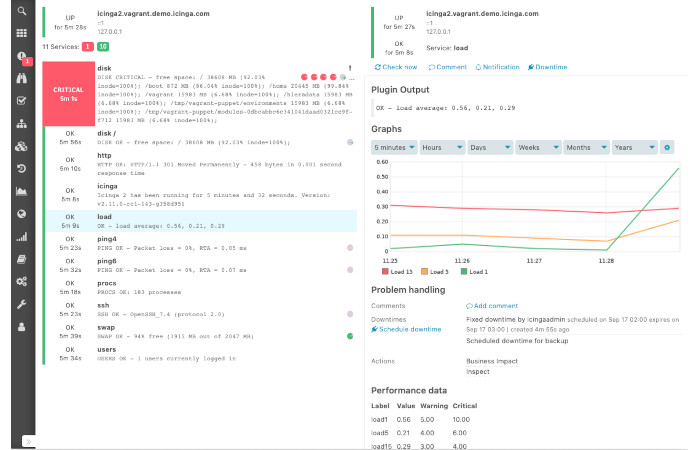Image resolution: width=700 pixels, height=450 pixels.
Task: Open the Documentation book icon
Action: (21, 259)
